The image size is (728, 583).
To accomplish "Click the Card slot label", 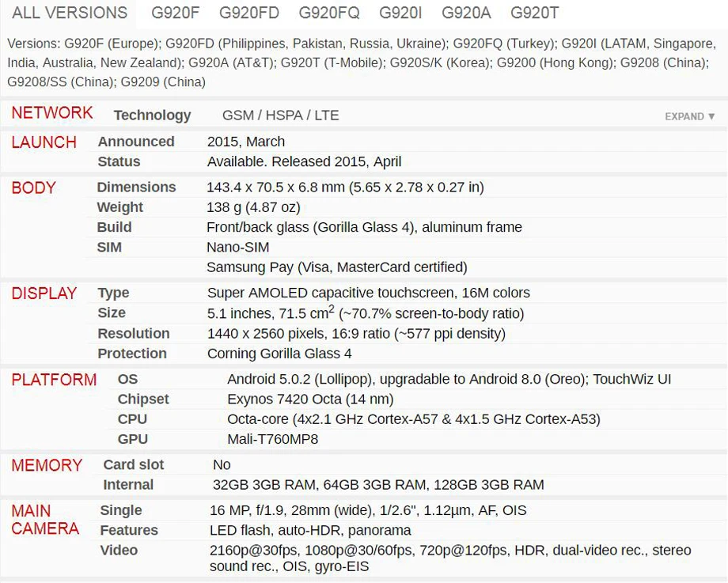I will pyautogui.click(x=134, y=464).
